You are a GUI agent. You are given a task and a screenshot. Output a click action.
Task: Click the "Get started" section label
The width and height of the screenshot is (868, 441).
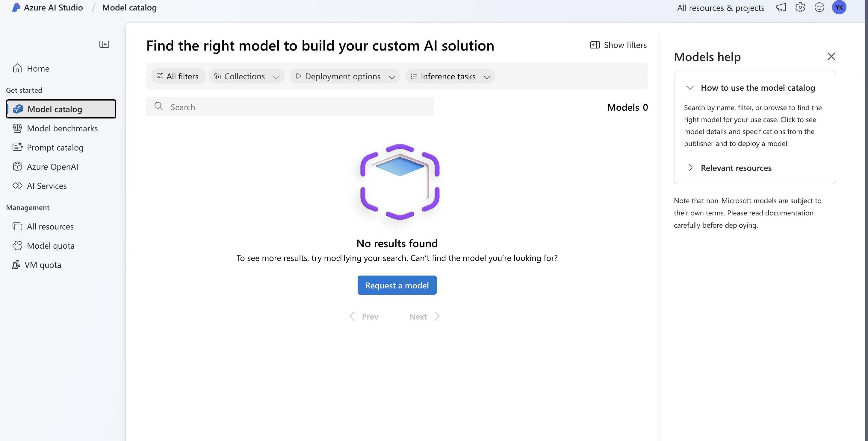coord(24,90)
